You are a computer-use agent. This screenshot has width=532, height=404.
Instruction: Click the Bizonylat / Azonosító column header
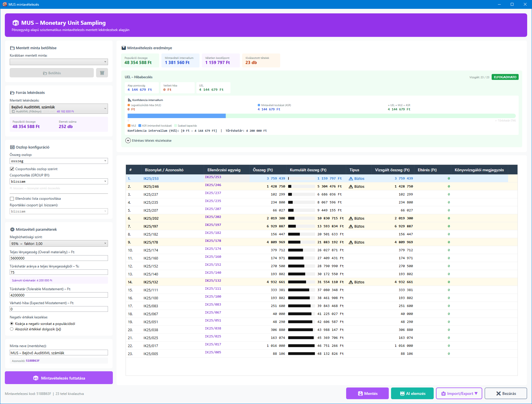click(164, 170)
